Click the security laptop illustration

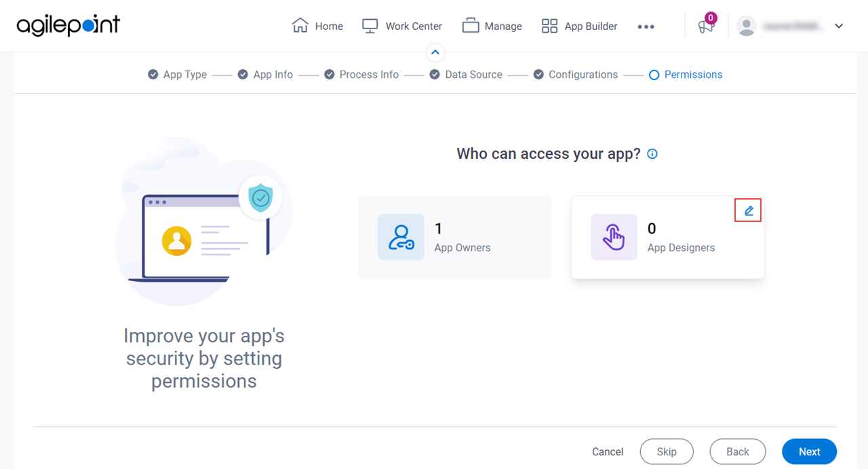click(x=204, y=221)
